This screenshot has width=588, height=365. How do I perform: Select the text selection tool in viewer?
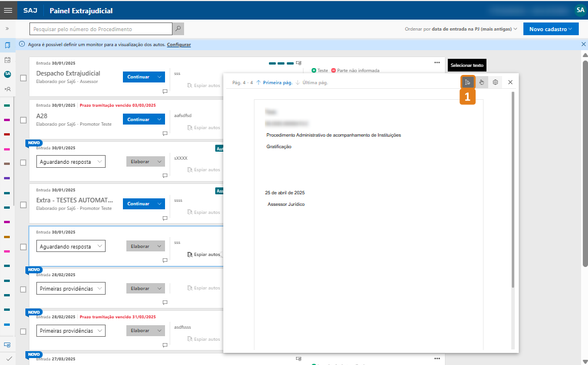click(x=467, y=82)
